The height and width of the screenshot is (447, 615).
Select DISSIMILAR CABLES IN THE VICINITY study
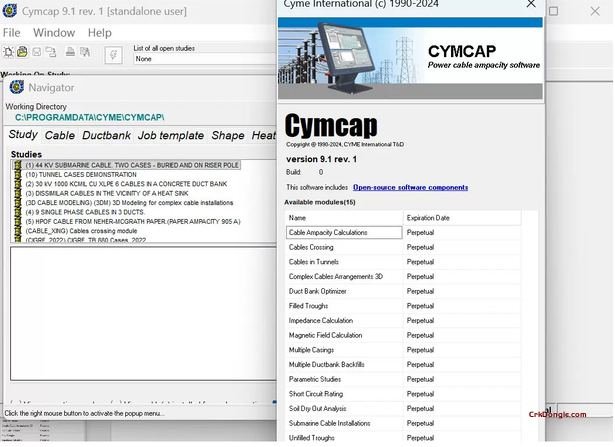tap(107, 194)
